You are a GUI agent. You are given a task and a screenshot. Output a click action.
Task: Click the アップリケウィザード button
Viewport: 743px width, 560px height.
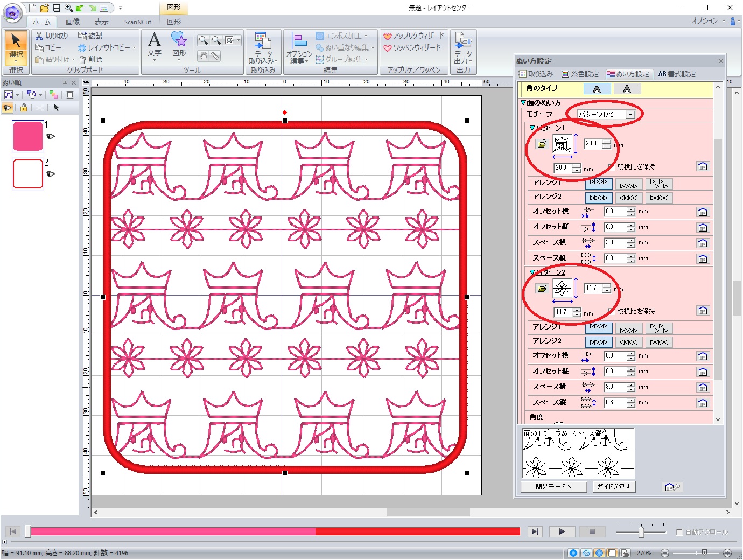click(414, 36)
